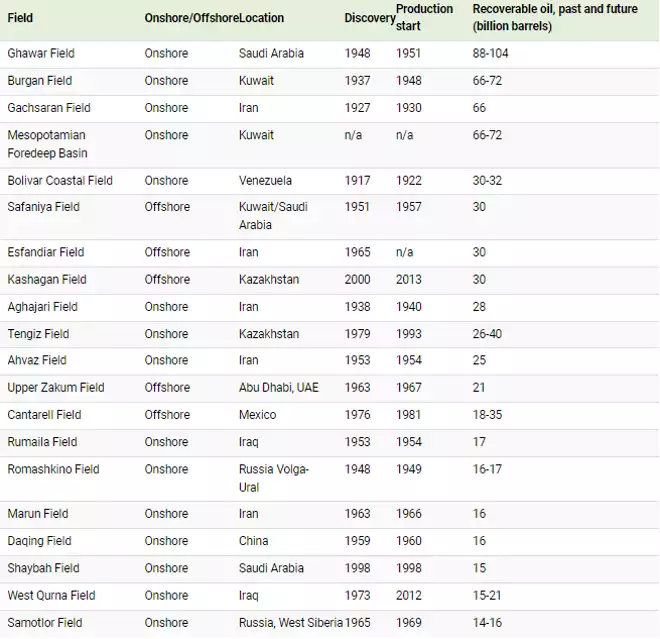Click the Location column header
Image resolution: width=660 pixels, height=639 pixels.
(261, 18)
